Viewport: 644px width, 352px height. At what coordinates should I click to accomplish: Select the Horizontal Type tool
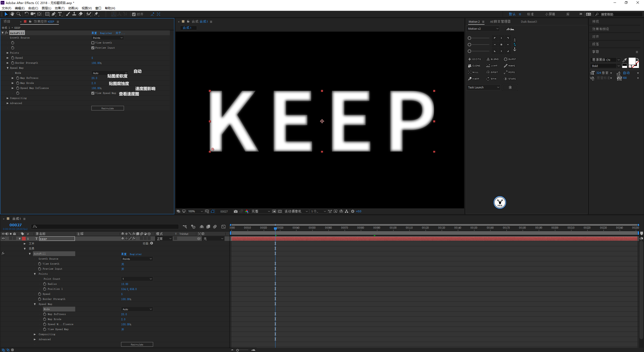click(x=60, y=14)
